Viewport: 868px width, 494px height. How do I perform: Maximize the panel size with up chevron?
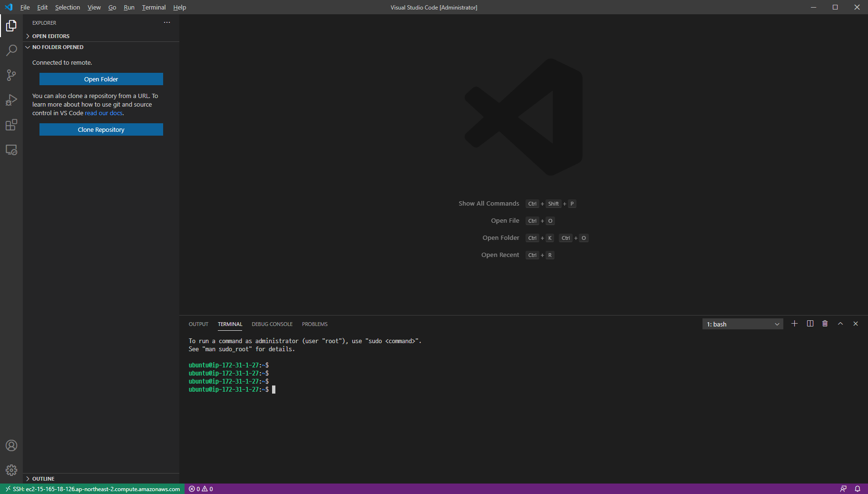840,324
